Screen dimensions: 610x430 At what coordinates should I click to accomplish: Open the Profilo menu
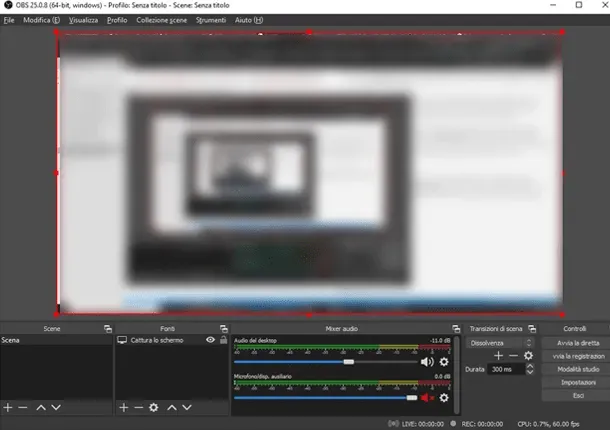[x=117, y=20]
